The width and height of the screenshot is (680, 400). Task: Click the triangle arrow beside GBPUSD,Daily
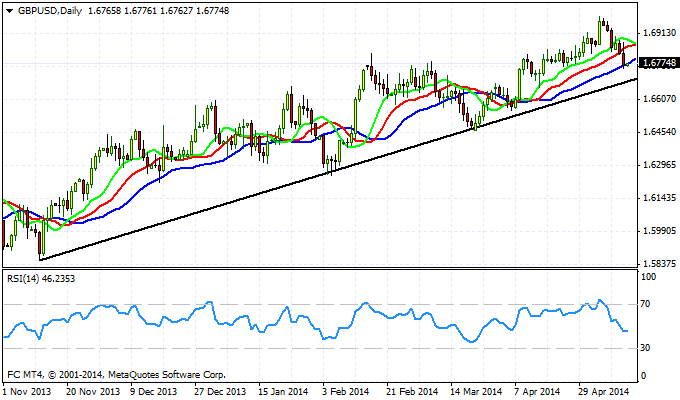(x=10, y=11)
